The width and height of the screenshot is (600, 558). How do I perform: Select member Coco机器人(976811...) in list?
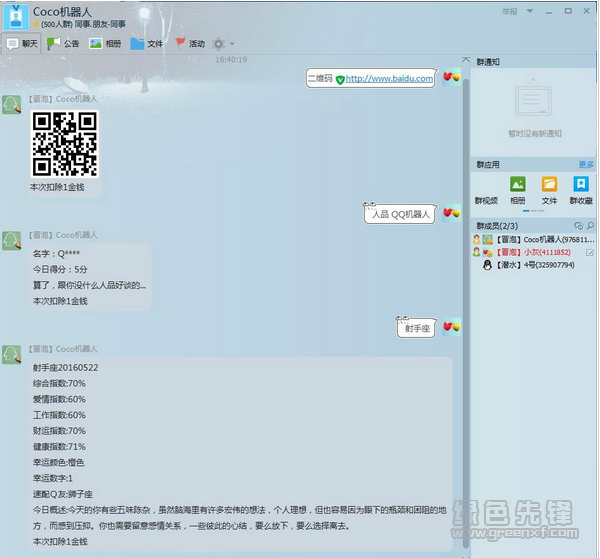click(x=533, y=240)
